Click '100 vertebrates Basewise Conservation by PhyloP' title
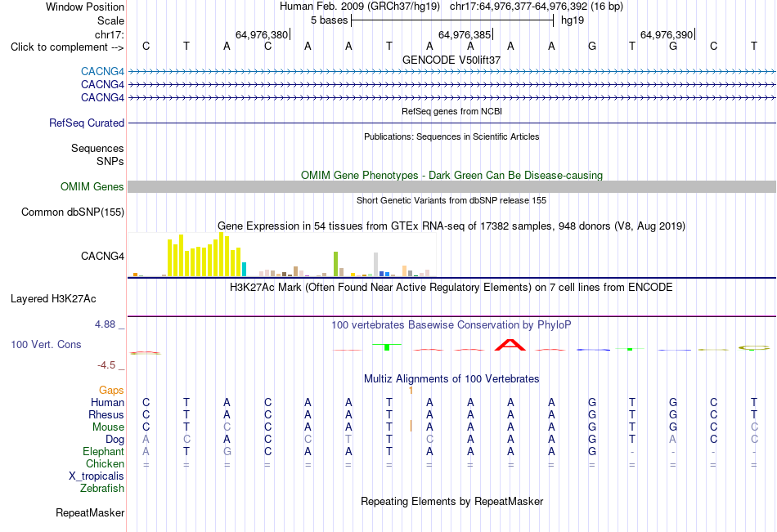The image size is (777, 532). (x=451, y=325)
